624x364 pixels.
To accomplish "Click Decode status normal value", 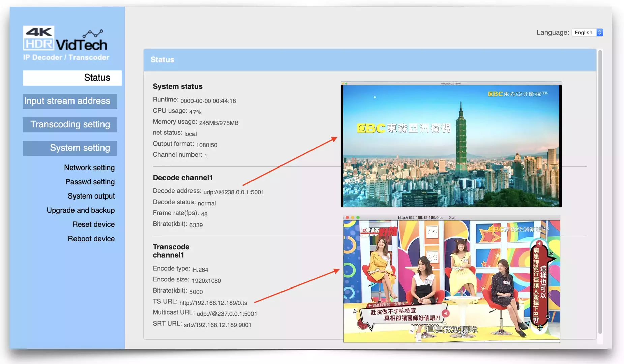I will (x=207, y=203).
